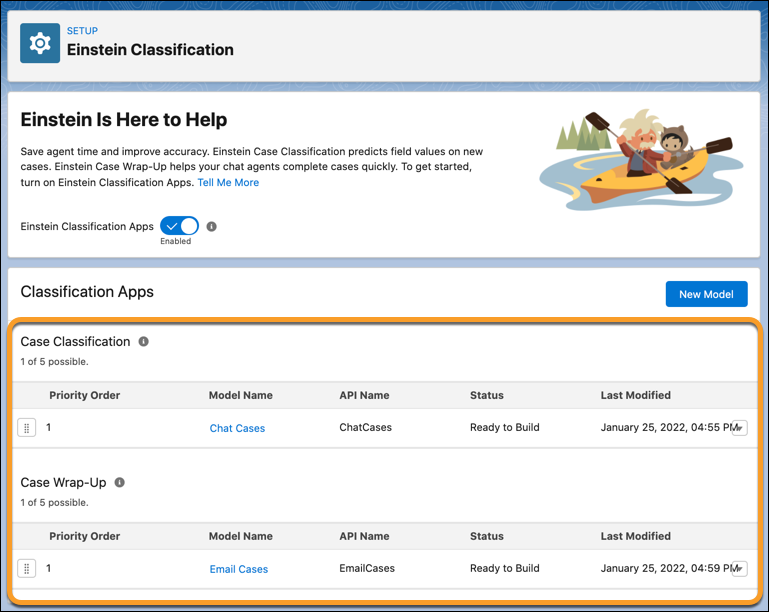Grab the drag handle for Email Cases row

pyautogui.click(x=26, y=569)
